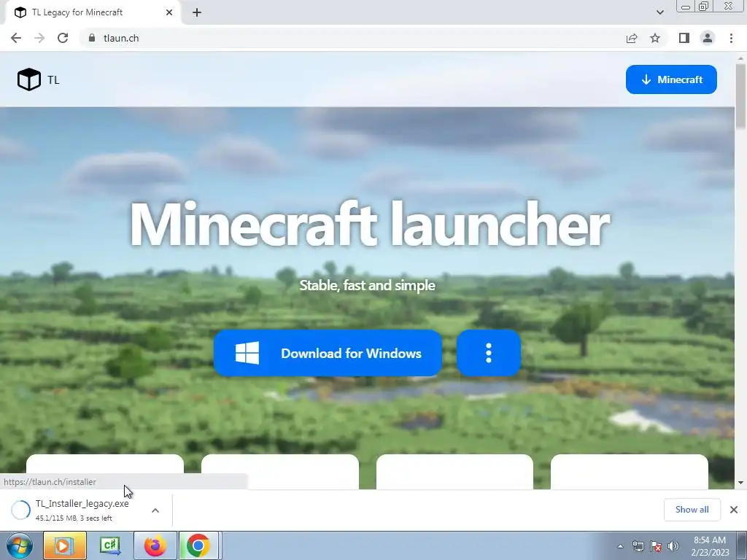The height and width of the screenshot is (560, 747).
Task: Open the tab search dropdown chevron
Action: (x=659, y=12)
